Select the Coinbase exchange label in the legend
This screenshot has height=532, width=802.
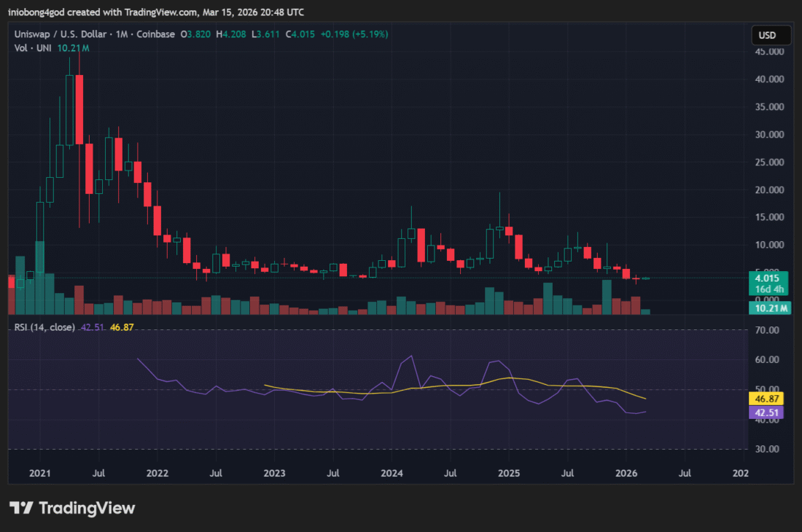click(x=155, y=34)
